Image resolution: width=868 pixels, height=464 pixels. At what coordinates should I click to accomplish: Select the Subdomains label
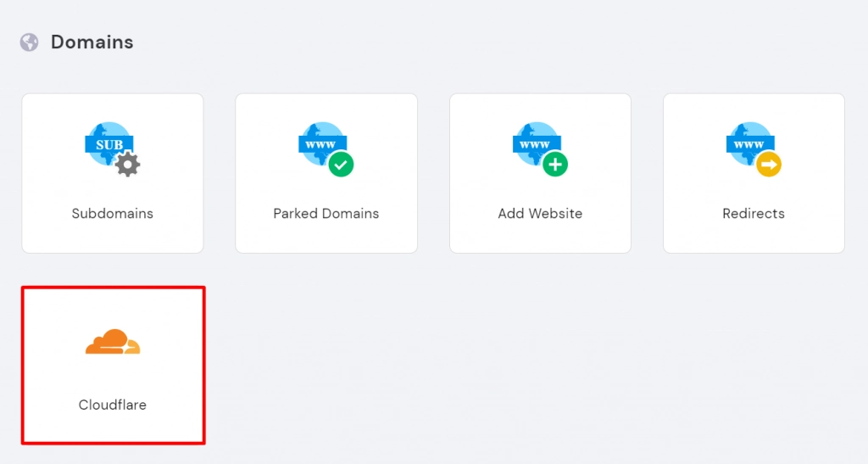[113, 214]
